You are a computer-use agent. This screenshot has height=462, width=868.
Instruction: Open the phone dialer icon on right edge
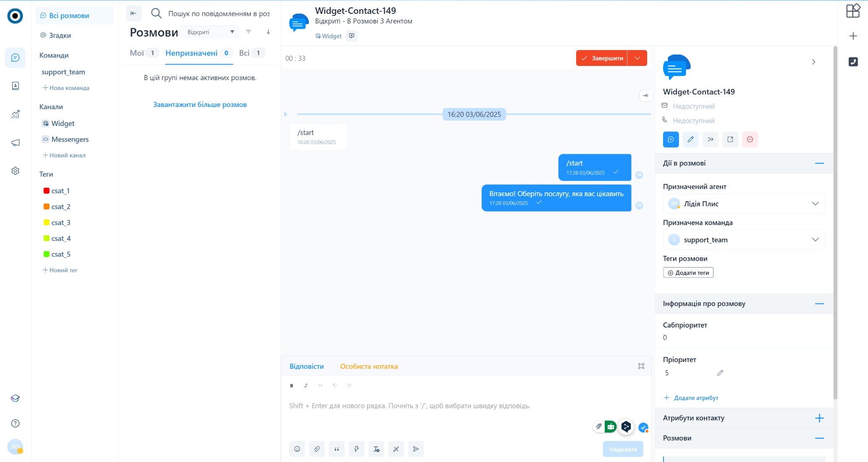pyautogui.click(x=853, y=62)
